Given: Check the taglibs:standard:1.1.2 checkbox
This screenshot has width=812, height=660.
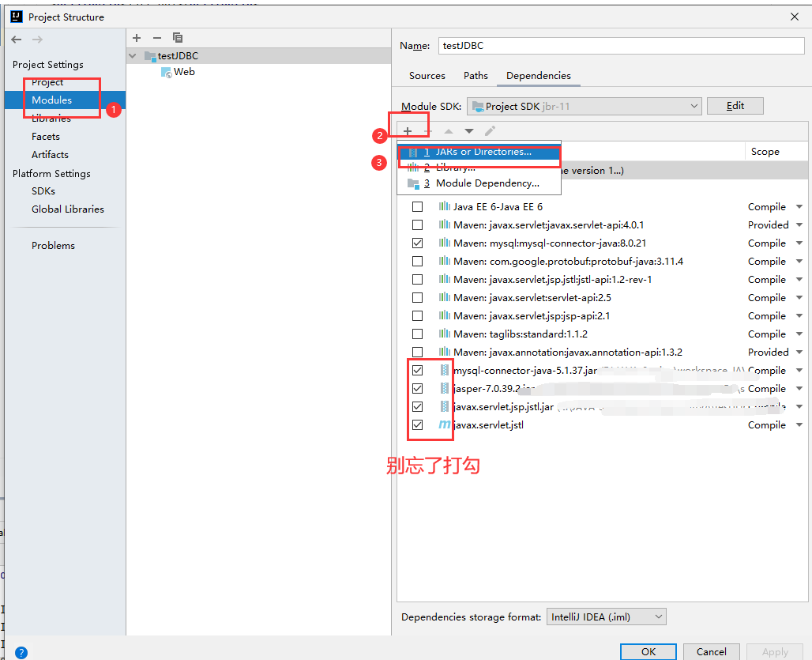Looking at the screenshot, I should pyautogui.click(x=417, y=334).
